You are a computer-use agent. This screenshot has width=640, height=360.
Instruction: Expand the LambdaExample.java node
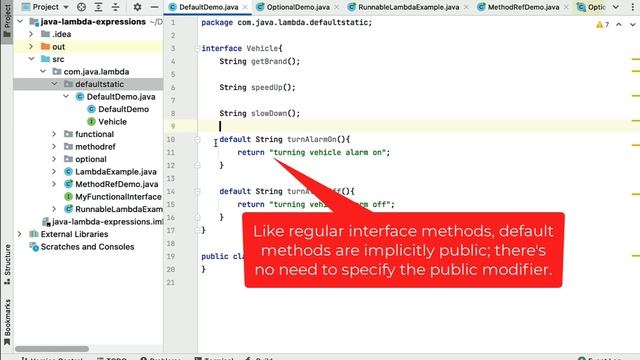pos(54,171)
